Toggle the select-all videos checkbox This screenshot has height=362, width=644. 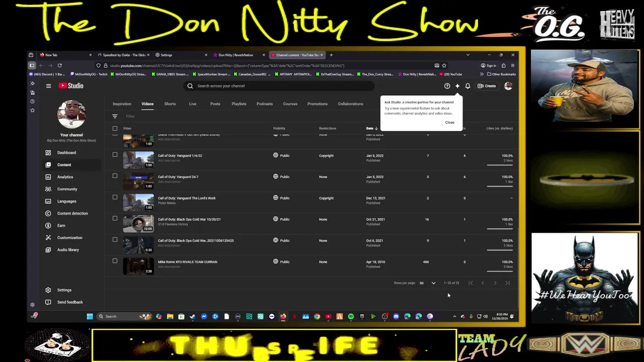tap(115, 128)
